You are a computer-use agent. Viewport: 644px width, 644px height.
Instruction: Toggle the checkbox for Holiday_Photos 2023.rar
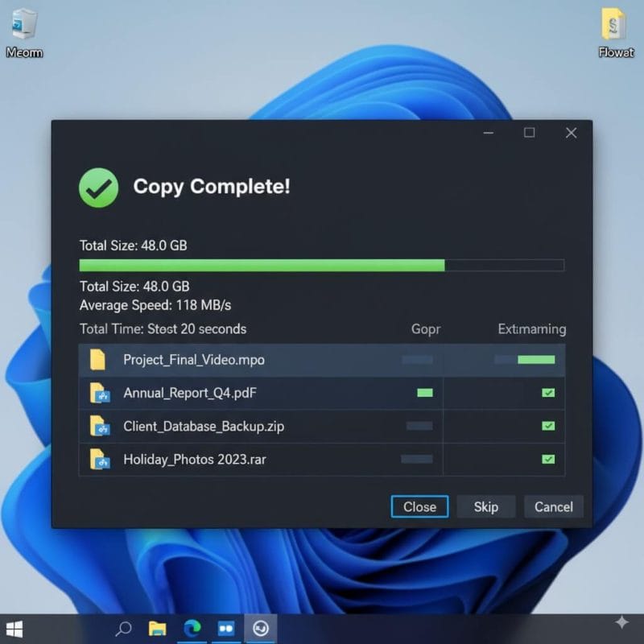tap(548, 459)
